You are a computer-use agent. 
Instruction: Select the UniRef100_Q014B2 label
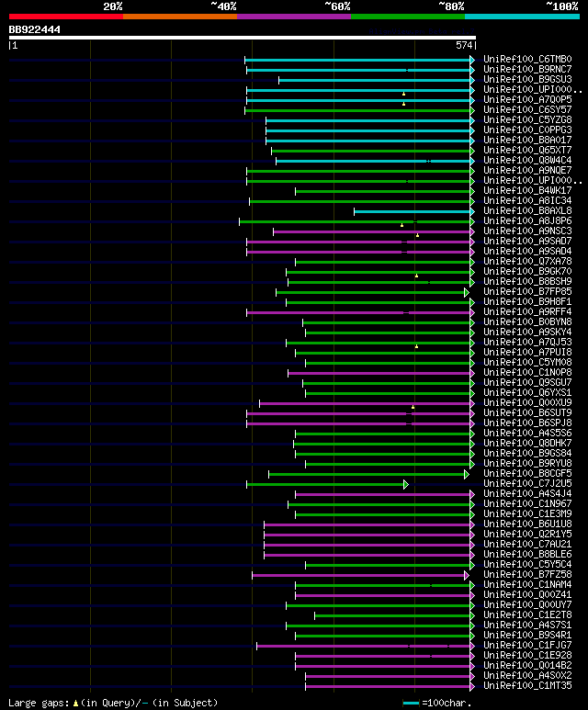[x=527, y=666]
